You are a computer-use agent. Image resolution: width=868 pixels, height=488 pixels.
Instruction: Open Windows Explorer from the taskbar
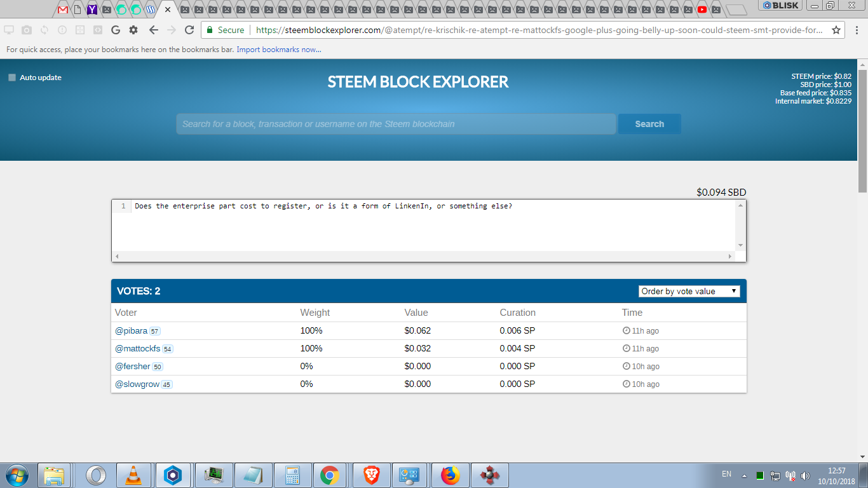click(x=54, y=475)
